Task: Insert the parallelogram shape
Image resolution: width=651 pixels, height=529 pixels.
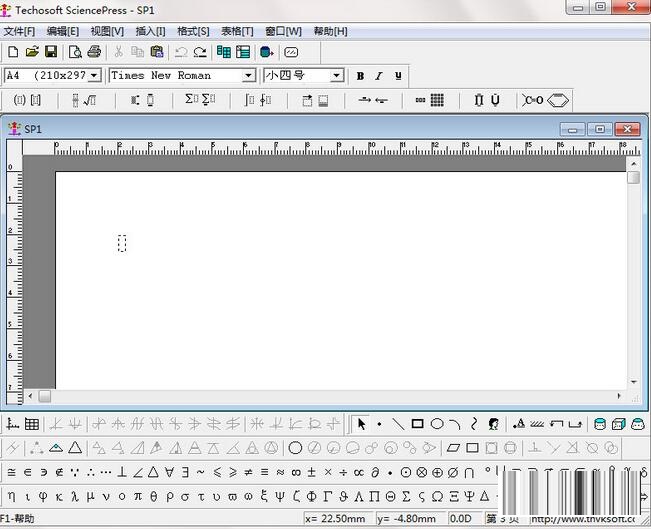Action: pyautogui.click(x=453, y=448)
